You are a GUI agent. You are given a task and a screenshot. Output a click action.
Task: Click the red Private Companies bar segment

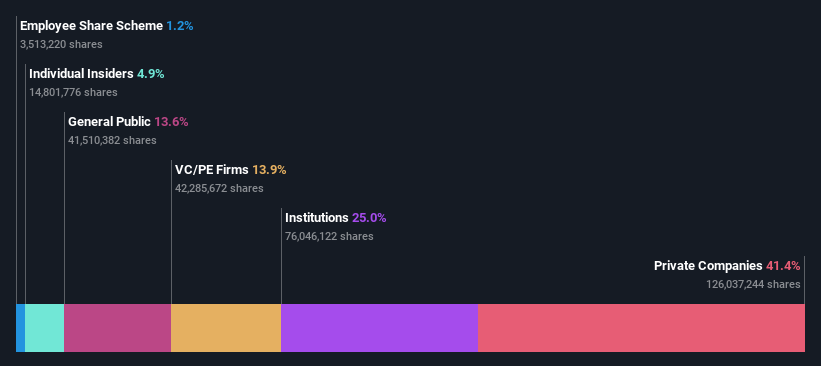tap(641, 328)
